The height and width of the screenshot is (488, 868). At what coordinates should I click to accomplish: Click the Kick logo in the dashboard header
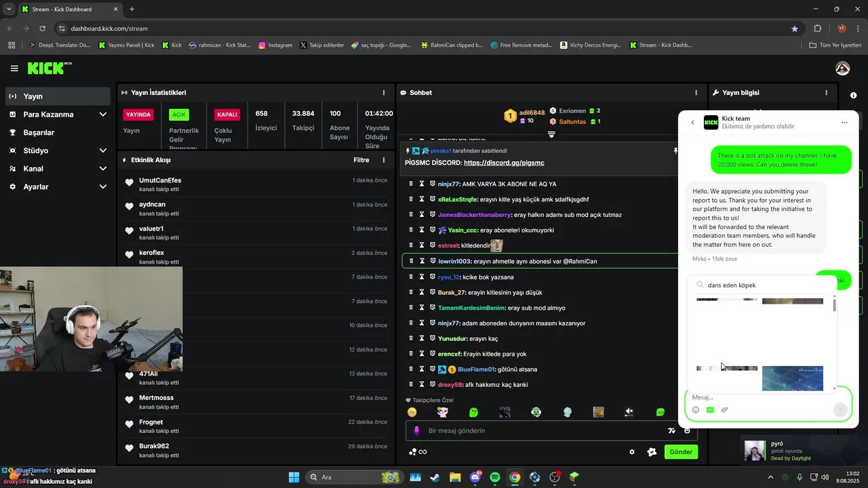[49, 68]
